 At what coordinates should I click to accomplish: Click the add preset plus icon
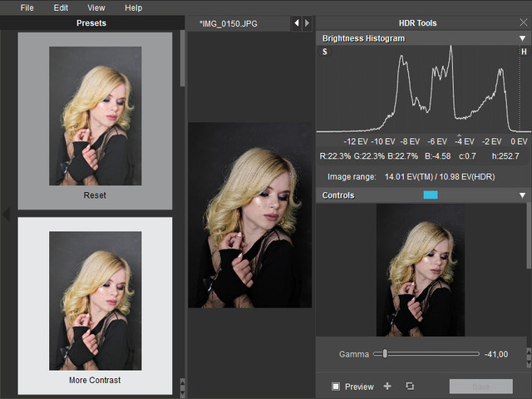pos(387,387)
